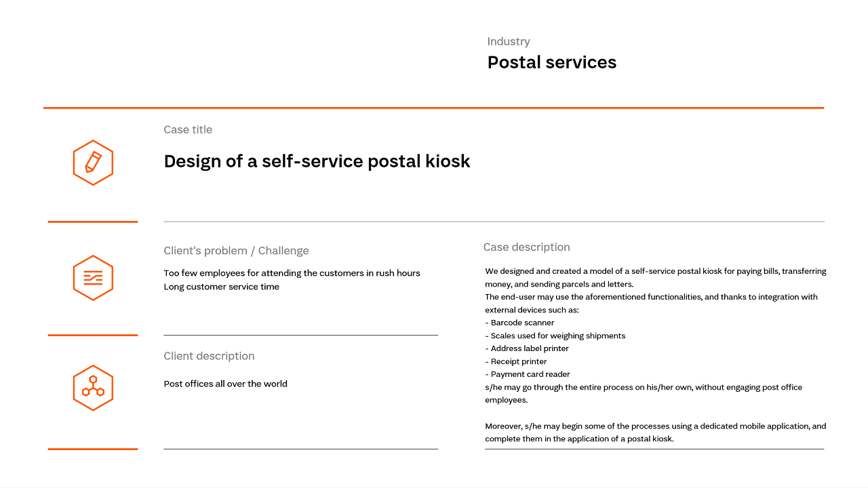Click the 'Barcode scanner' list item
Viewport: 868px width, 488px height.
click(519, 323)
